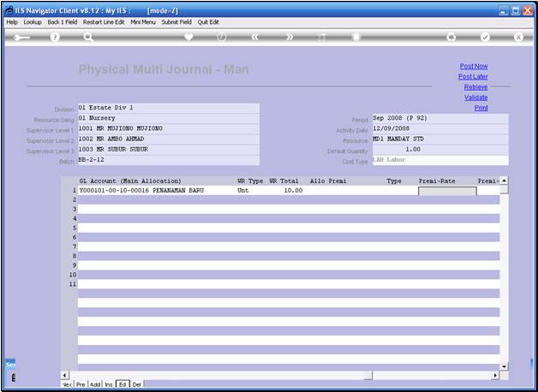The image size is (538, 392).
Task: Run the Validate link
Action: [475, 98]
